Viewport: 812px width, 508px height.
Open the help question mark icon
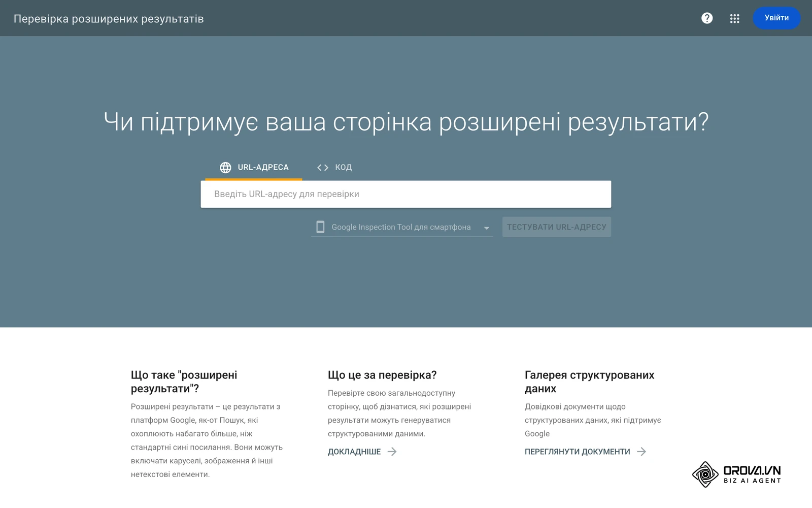click(x=707, y=18)
